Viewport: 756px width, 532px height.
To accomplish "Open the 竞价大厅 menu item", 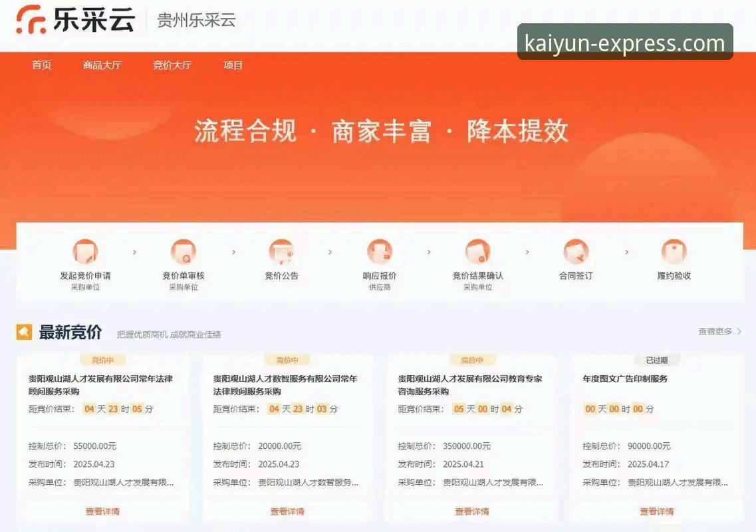I will point(172,65).
